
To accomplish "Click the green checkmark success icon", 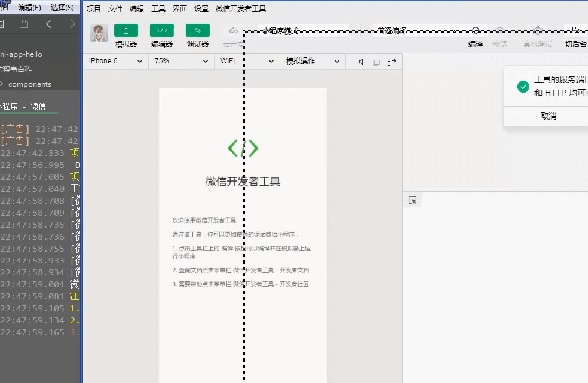I will tap(523, 87).
